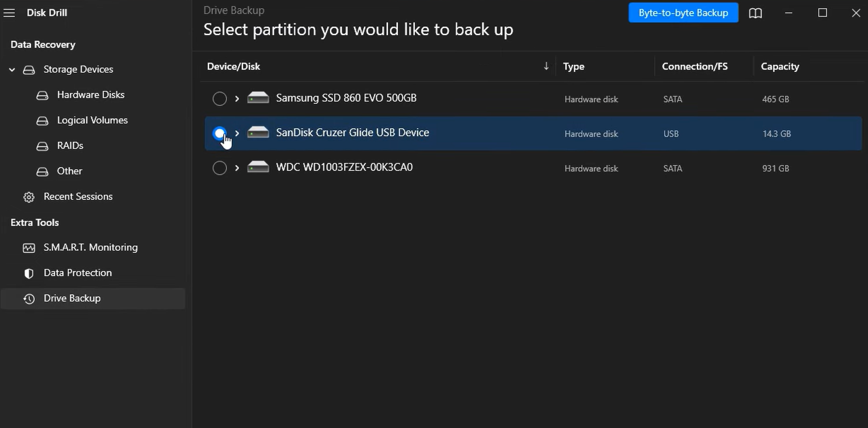Sort by the Connection/FS column header
Viewport: 868px width, 428px height.
(x=695, y=67)
